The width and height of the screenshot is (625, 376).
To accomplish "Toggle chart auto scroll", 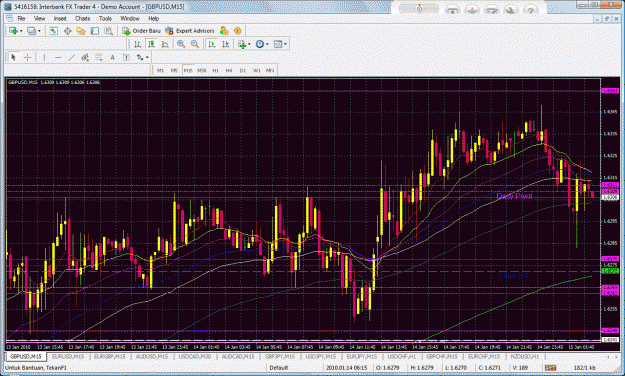I will (212, 44).
